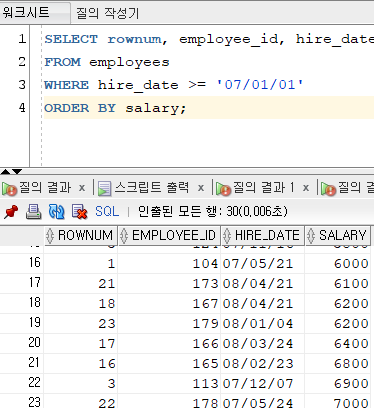Click salary 6400 cell
The height and width of the screenshot is (408, 374).
(338, 344)
